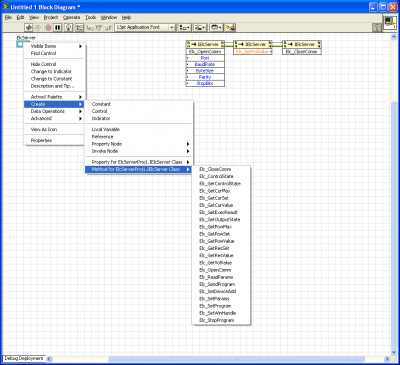400x365 pixels.
Task: Click the Run arrow toolbar button
Action: tap(29, 27)
